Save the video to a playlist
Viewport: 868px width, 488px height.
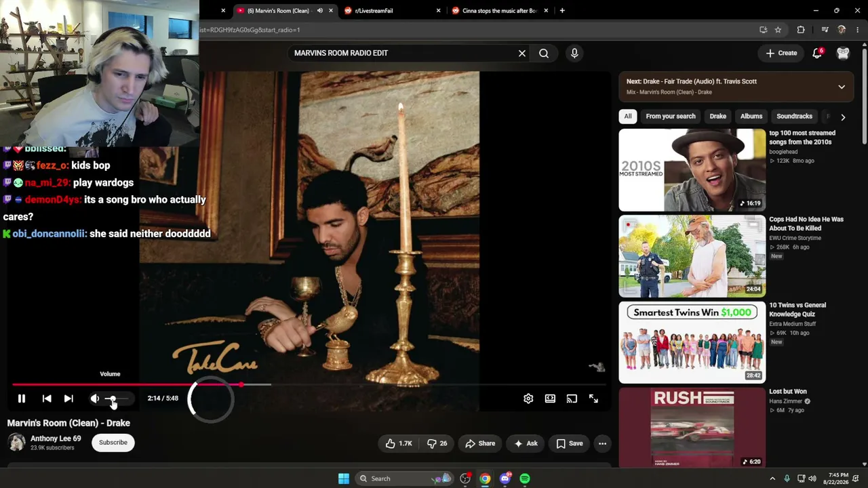pos(570,443)
